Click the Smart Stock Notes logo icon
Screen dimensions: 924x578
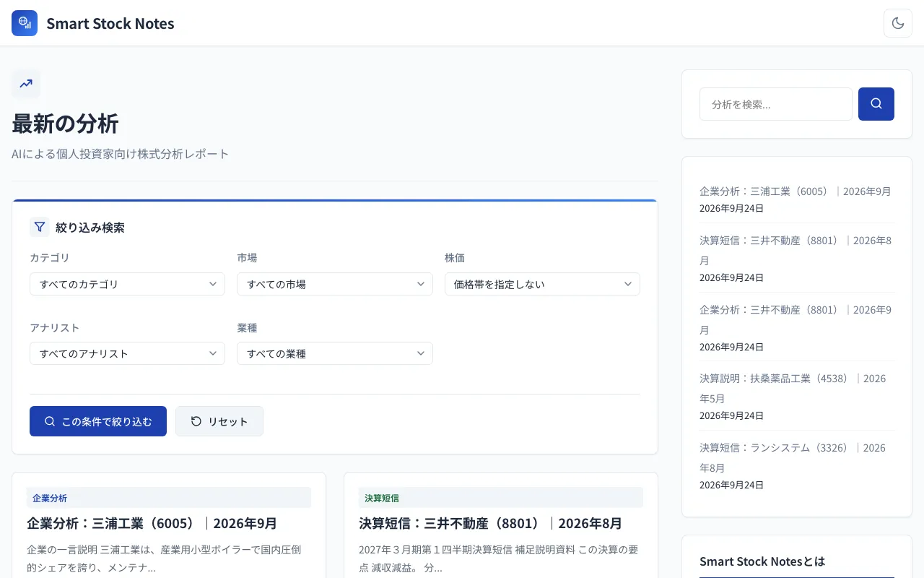tap(25, 23)
